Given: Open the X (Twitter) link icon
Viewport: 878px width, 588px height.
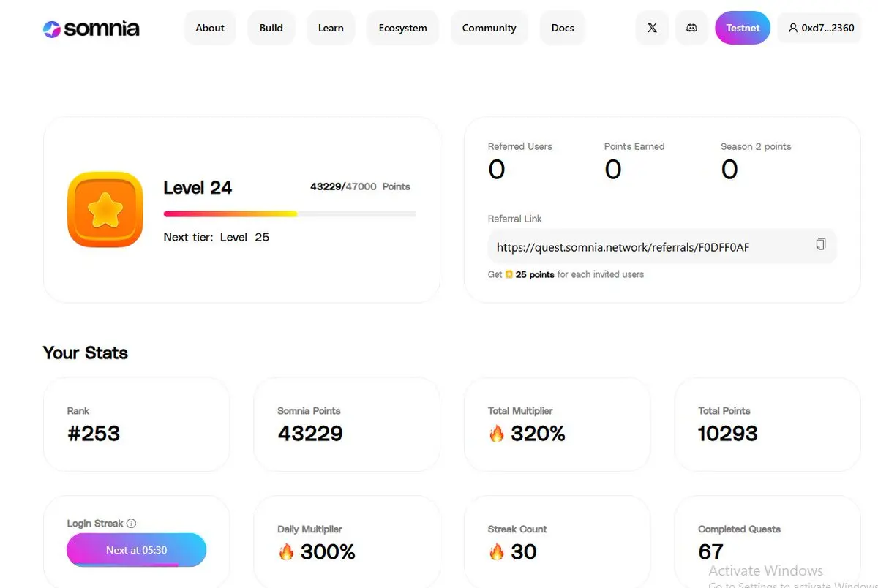Looking at the screenshot, I should point(652,28).
